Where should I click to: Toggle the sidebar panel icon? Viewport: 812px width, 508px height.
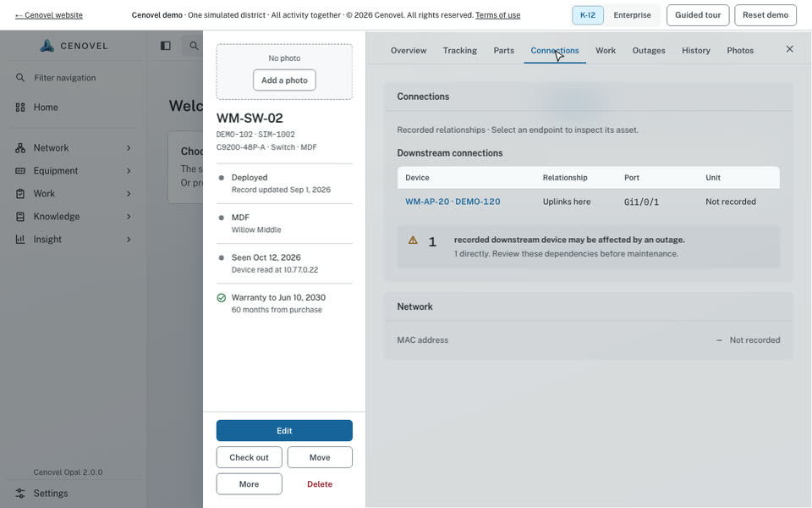166,46
